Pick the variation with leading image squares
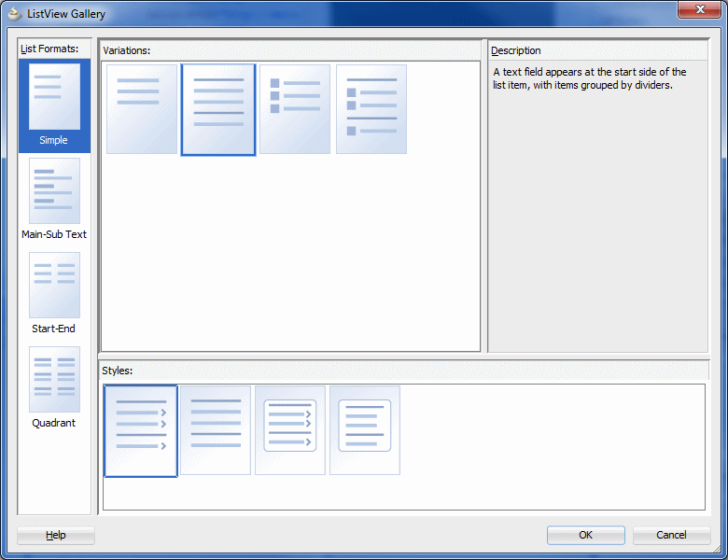This screenshot has width=728, height=560. point(295,109)
